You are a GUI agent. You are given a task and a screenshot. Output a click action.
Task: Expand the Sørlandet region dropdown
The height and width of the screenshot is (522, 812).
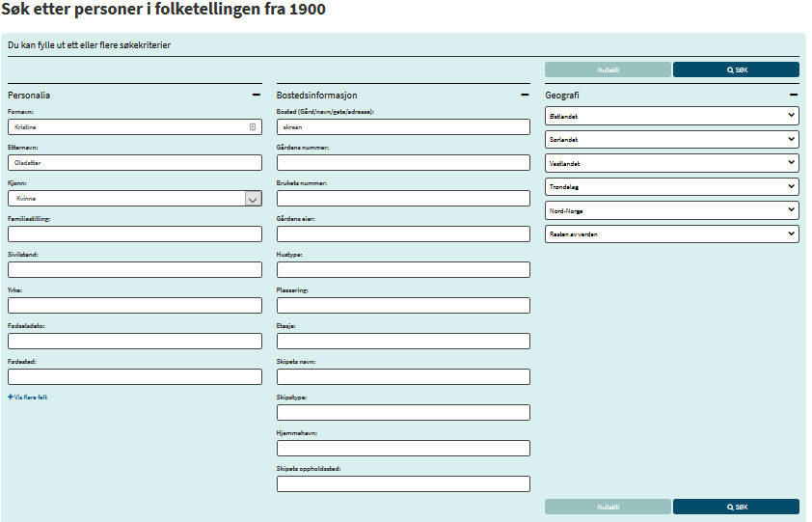[x=671, y=140]
